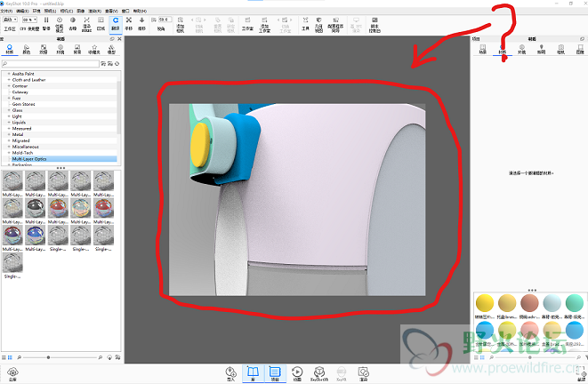The height and width of the screenshot is (384, 588).
Task: Select the black Multi-Layer material thumbnail
Action: (36, 208)
